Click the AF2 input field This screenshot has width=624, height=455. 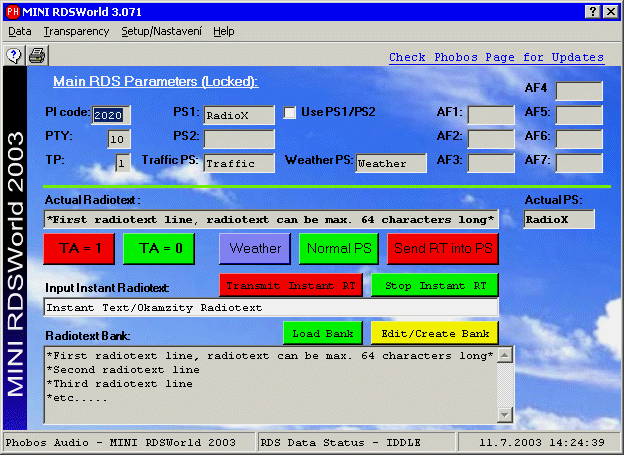click(491, 139)
